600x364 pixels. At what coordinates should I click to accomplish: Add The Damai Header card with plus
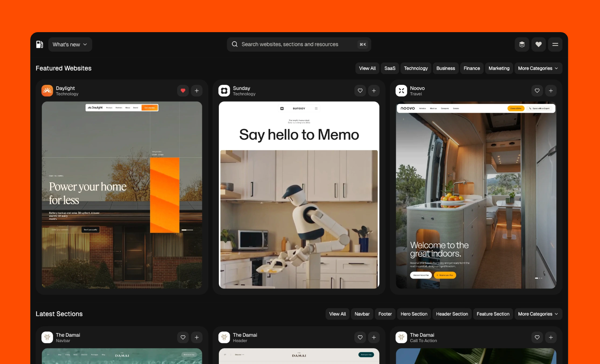374,337
